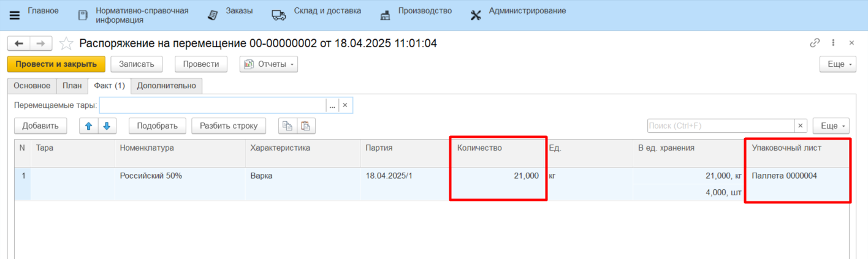Open the Отчеты dropdown
The width and height of the screenshot is (868, 259).
coord(268,64)
